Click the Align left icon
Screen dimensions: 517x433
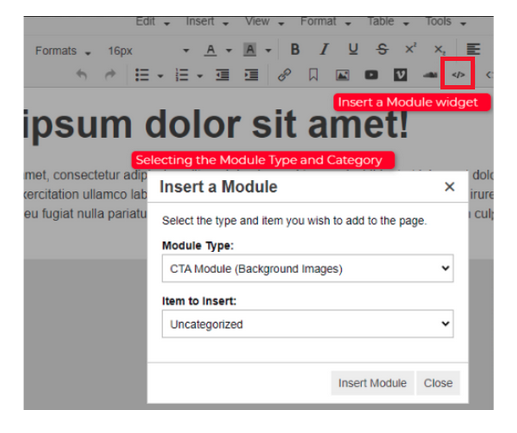point(473,49)
